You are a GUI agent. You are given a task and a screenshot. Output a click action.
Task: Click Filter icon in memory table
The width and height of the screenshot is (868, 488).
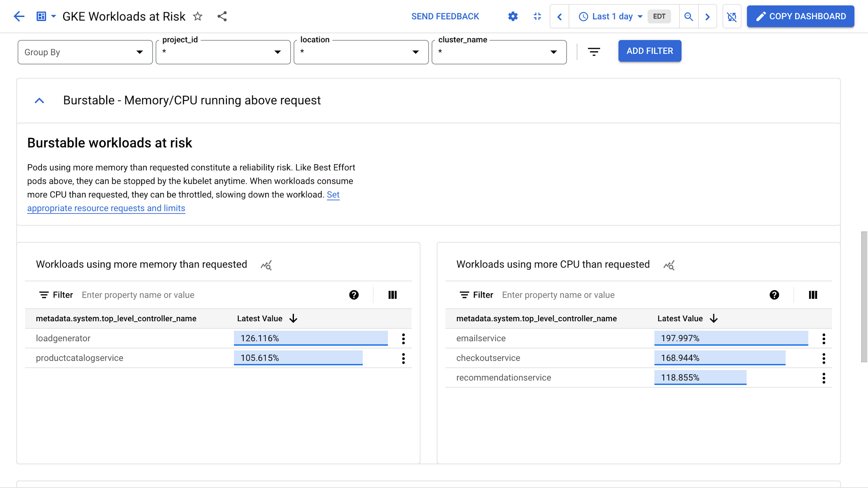pyautogui.click(x=44, y=295)
